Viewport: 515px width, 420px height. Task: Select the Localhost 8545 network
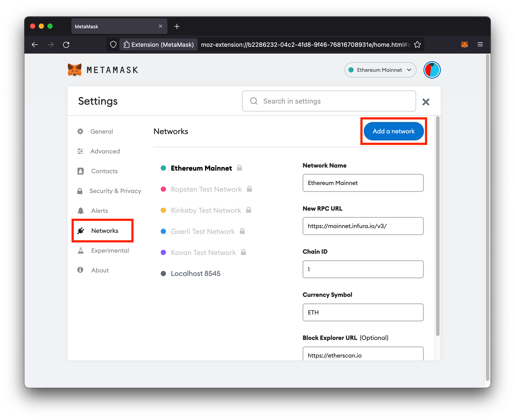tap(196, 273)
